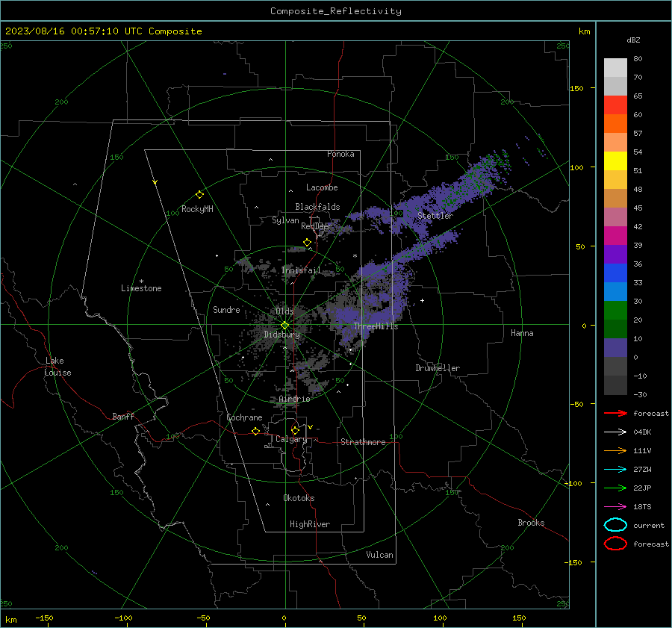The width and height of the screenshot is (672, 628).
Task: Select the 10 dBZ slate-blue swatch
Action: [615, 348]
